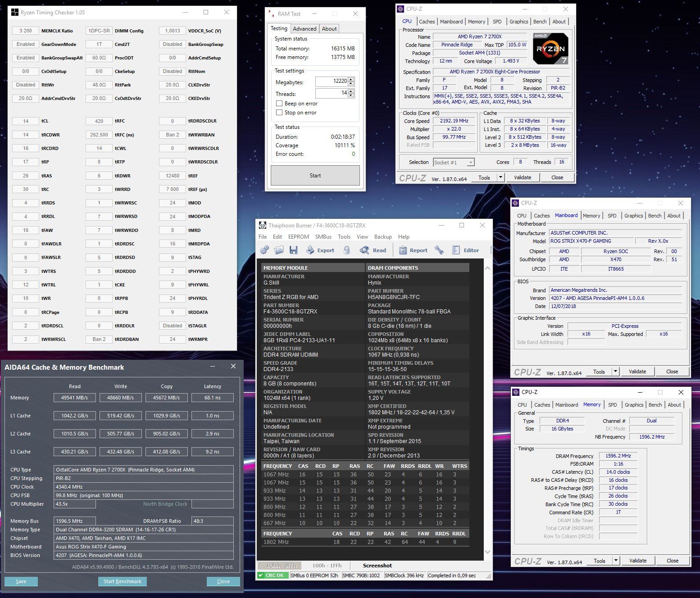Click SMBClock 396 kHz status entry

click(404, 575)
